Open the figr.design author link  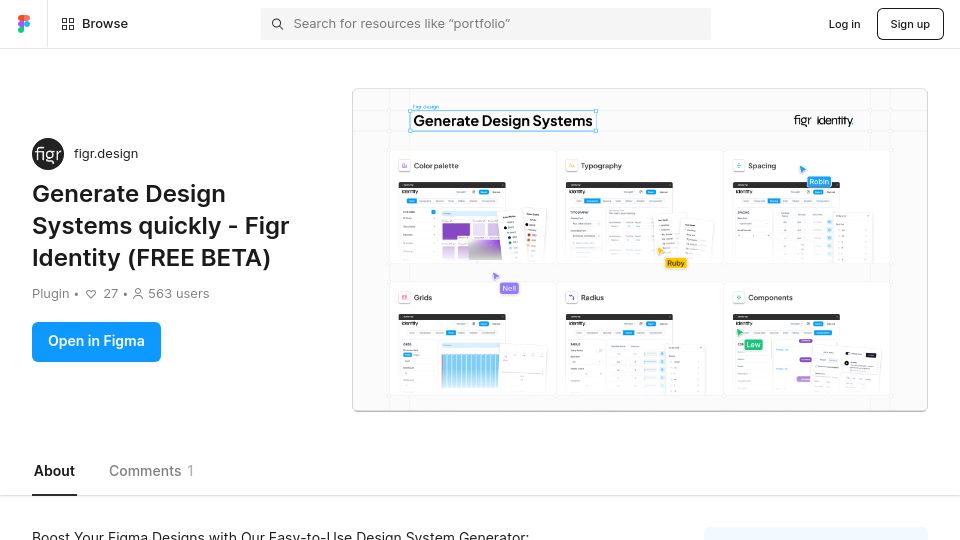[106, 154]
